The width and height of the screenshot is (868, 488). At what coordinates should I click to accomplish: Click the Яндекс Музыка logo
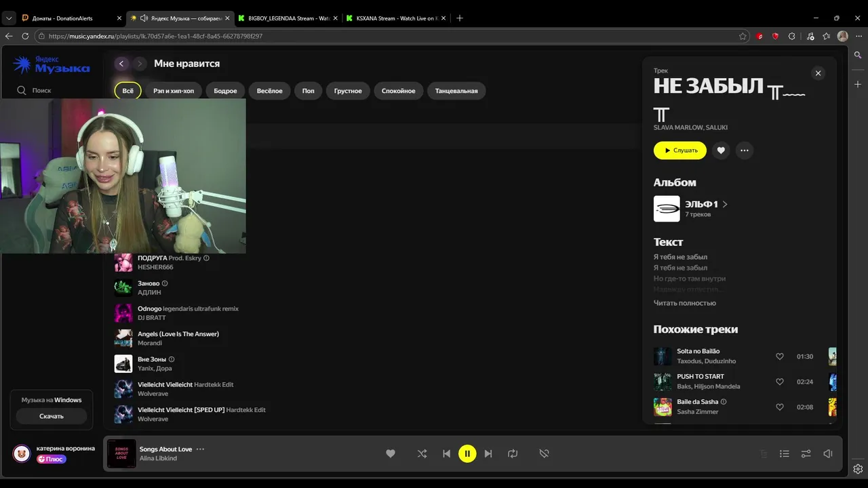52,65
